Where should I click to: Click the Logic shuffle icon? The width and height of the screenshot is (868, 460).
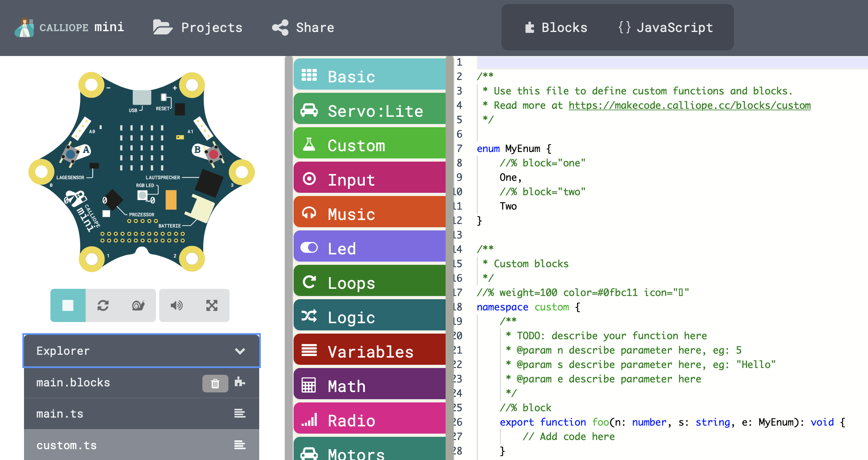tap(309, 316)
